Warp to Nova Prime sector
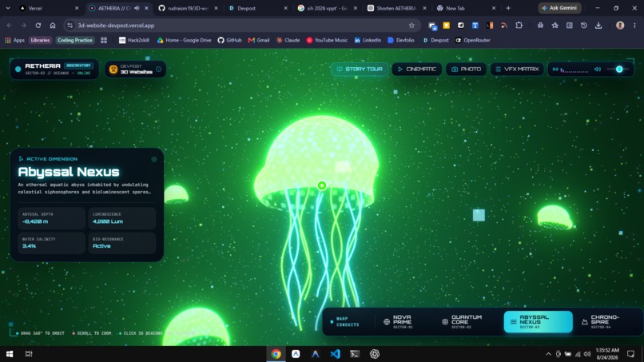The width and height of the screenshot is (644, 362). tap(399, 322)
